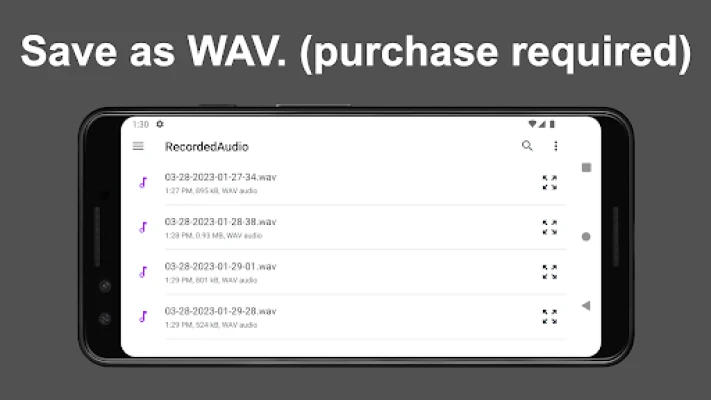Viewport: 711px width, 400px height.
Task: Expand the 03-28-2023-01-29-01.wav file preview
Action: (549, 271)
